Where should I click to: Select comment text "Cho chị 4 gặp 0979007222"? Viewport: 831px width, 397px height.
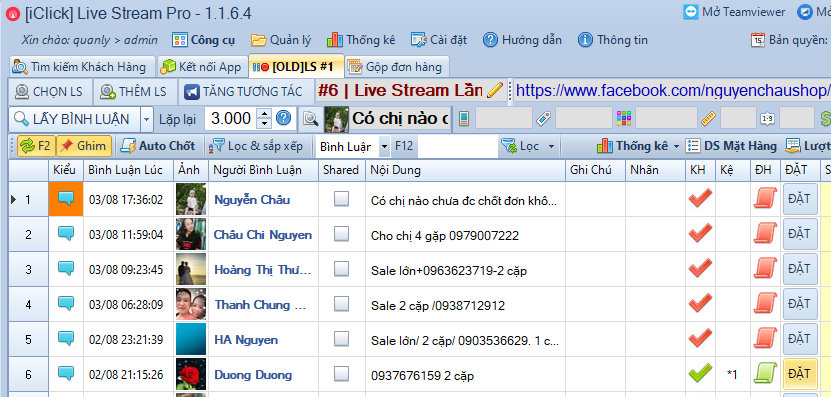(445, 236)
